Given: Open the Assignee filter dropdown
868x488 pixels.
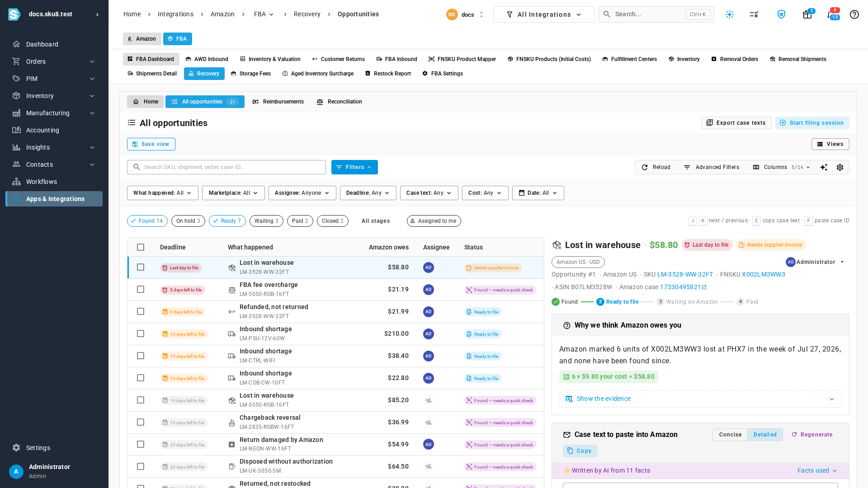Looking at the screenshot, I should (x=302, y=193).
